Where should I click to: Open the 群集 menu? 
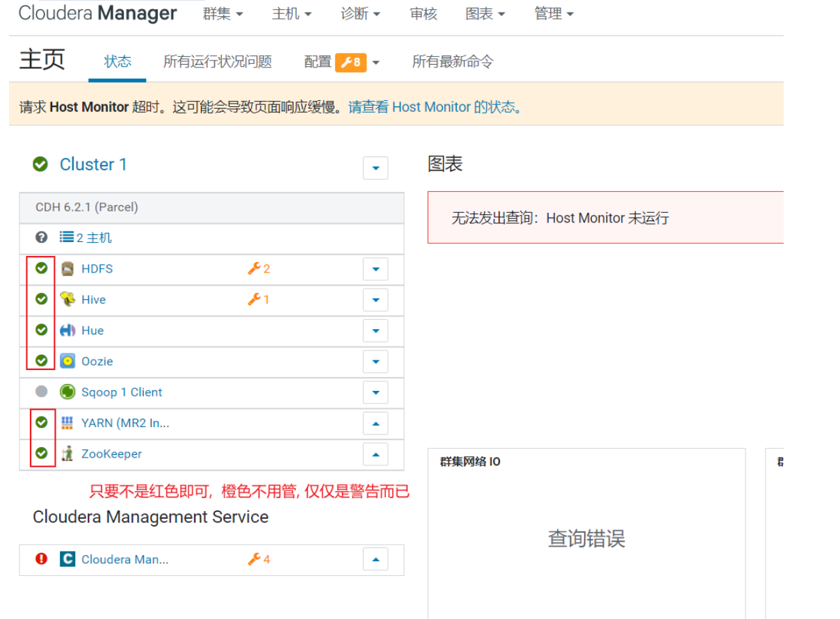tap(223, 14)
